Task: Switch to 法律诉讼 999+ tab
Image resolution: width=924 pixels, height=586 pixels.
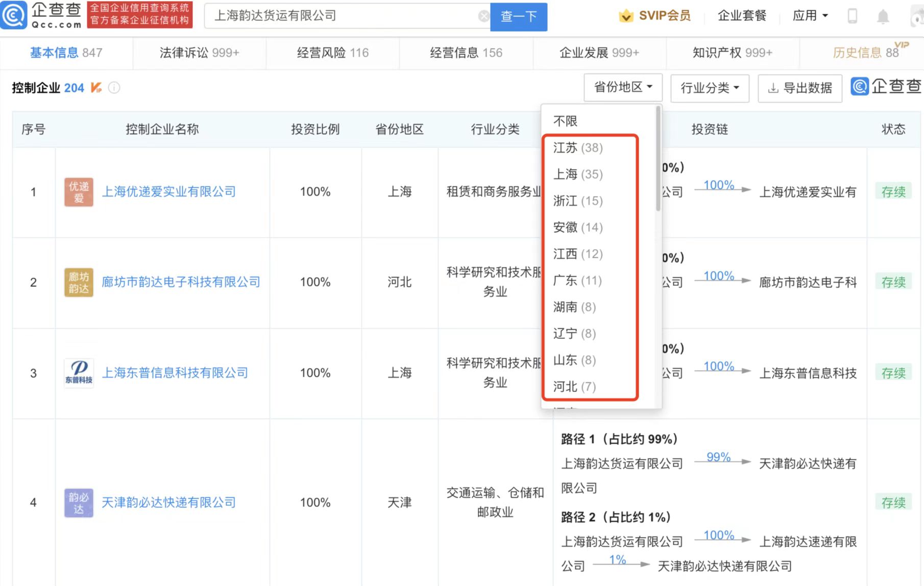Action: pyautogui.click(x=199, y=53)
